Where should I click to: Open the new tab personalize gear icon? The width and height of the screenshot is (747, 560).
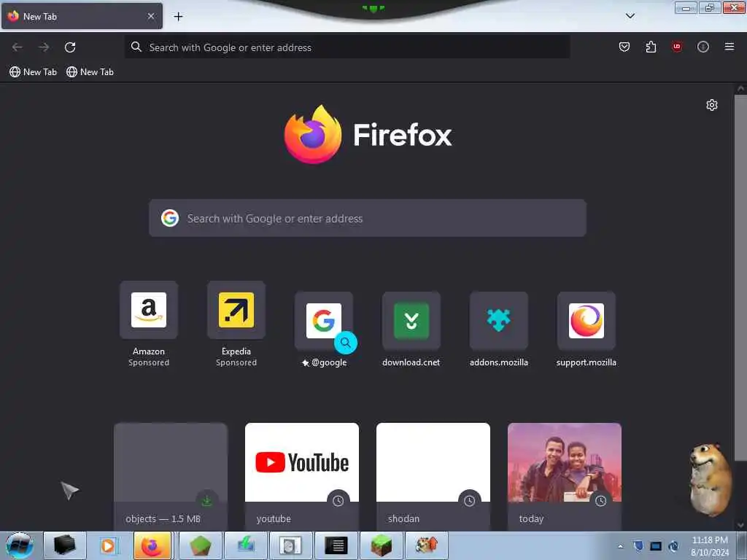[712, 105]
